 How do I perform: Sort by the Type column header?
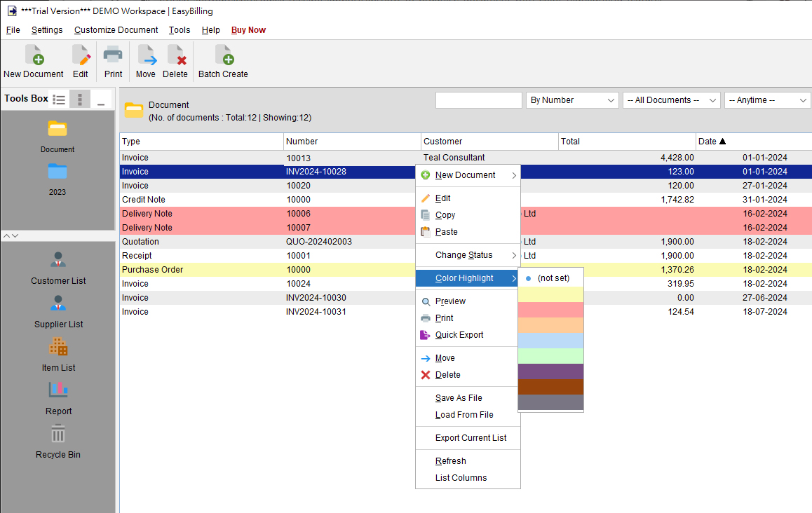(202, 142)
